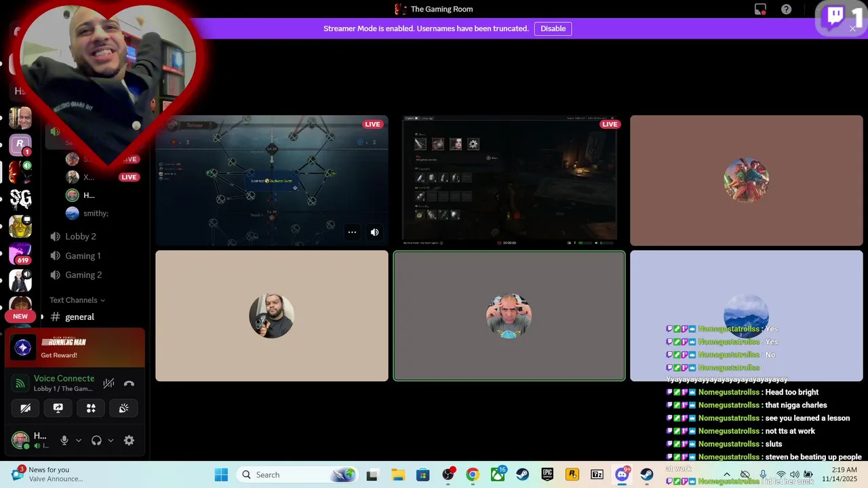Open the server icon with 619 badge
Screen dimensions: 868x488
[20, 253]
